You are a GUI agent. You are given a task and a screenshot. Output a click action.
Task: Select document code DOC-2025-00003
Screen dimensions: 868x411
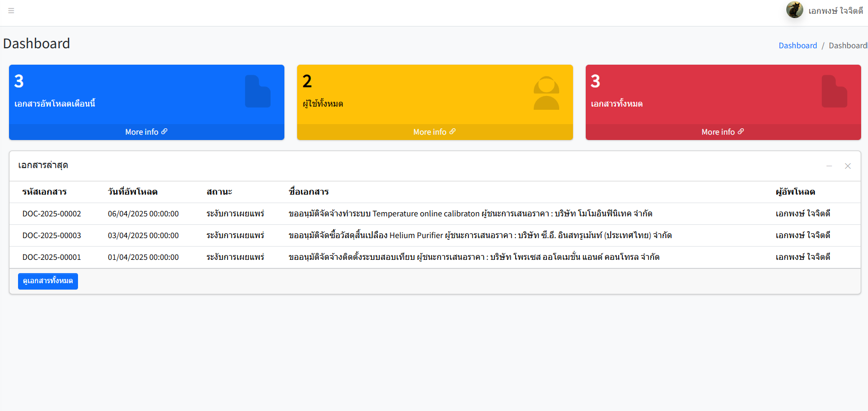[x=51, y=235]
